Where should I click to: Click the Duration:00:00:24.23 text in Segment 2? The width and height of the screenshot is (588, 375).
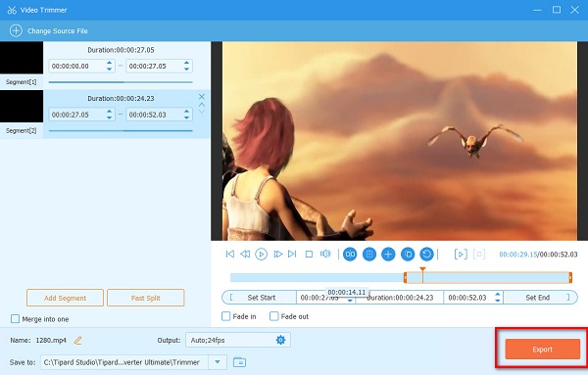tap(121, 98)
